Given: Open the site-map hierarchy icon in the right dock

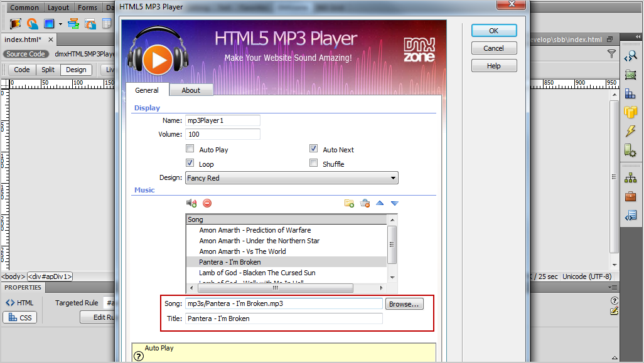Looking at the screenshot, I should pos(630,178).
